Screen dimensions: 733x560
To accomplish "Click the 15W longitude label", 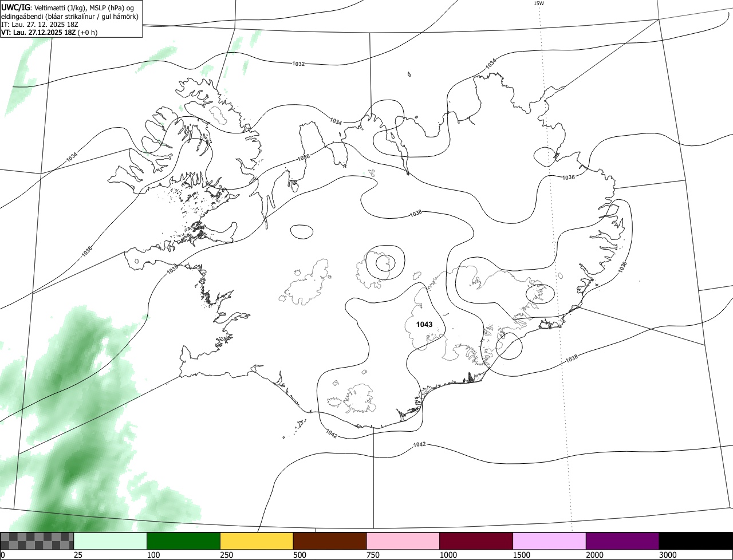I will click(538, 3).
